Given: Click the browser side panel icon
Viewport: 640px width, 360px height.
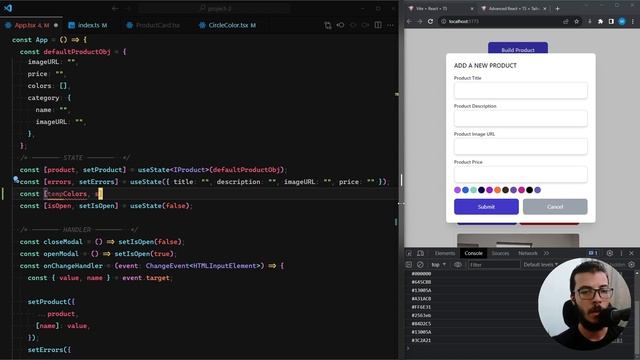Looking at the screenshot, I should pos(611,21).
